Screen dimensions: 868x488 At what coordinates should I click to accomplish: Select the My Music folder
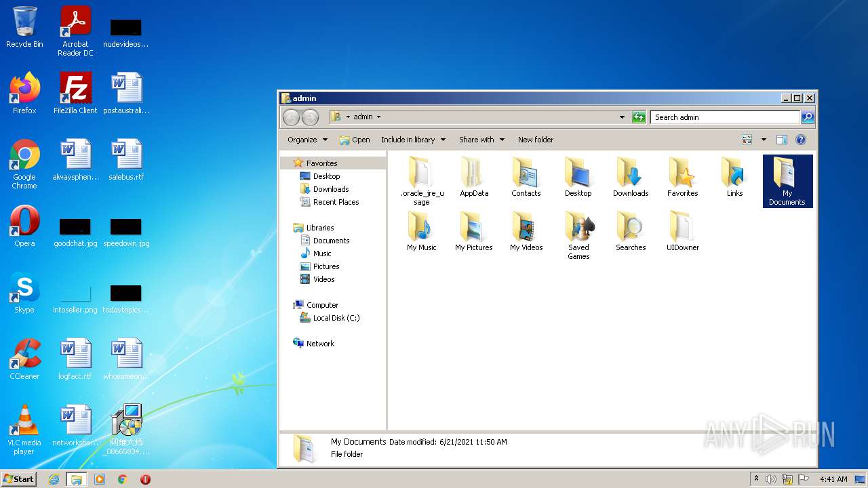click(x=421, y=232)
